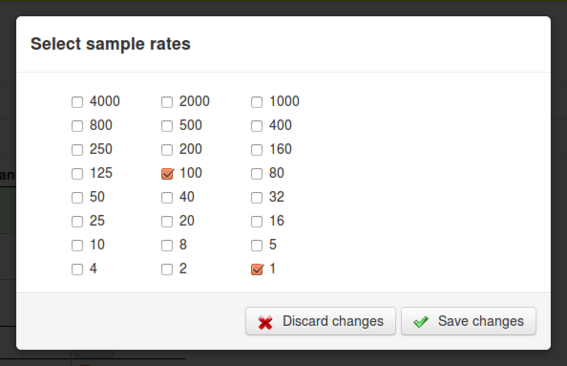Uncheck the 1 sample rate checkbox

(x=257, y=269)
